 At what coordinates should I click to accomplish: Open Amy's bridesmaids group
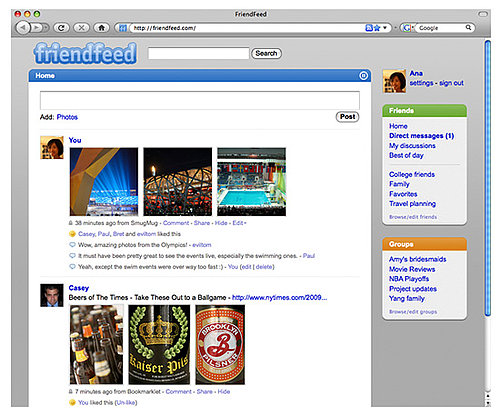417,259
